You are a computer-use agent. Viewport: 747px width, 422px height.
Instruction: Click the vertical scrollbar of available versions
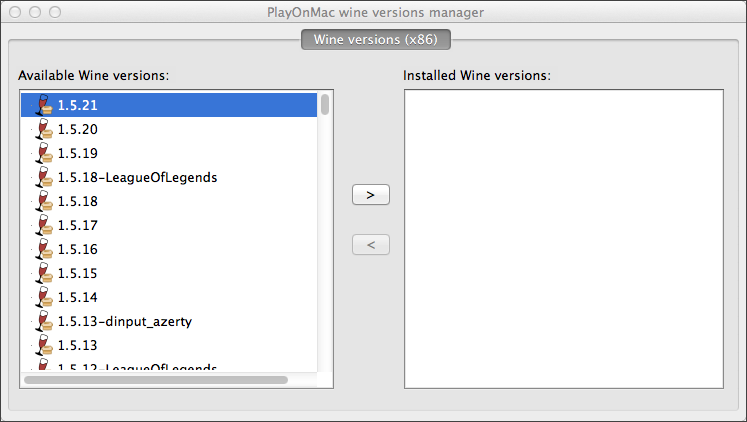(x=326, y=106)
